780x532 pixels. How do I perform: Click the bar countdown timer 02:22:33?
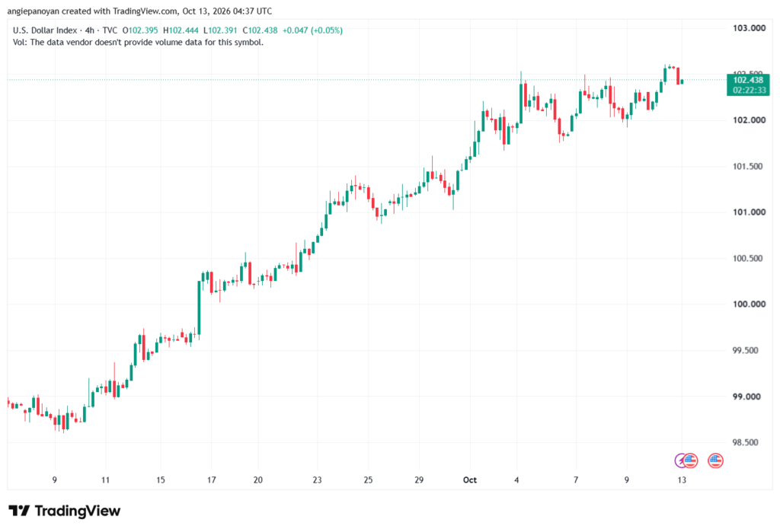748,90
